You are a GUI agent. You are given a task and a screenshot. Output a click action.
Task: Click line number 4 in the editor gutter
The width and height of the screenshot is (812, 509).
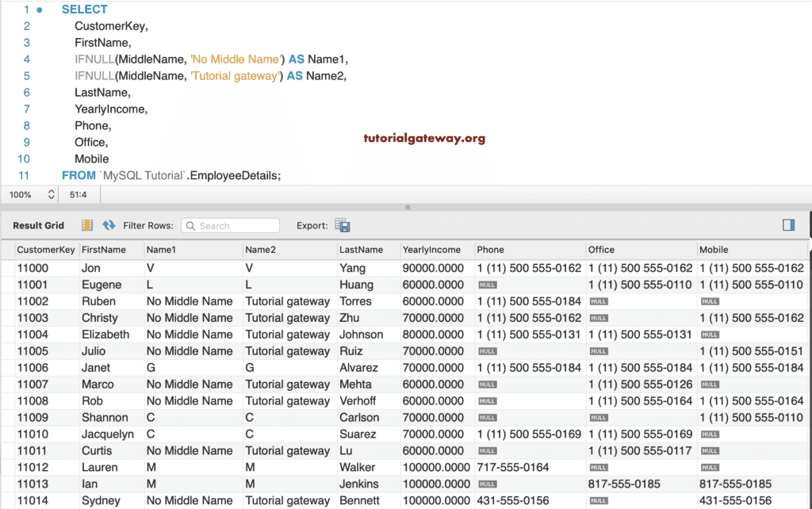pyautogui.click(x=27, y=59)
